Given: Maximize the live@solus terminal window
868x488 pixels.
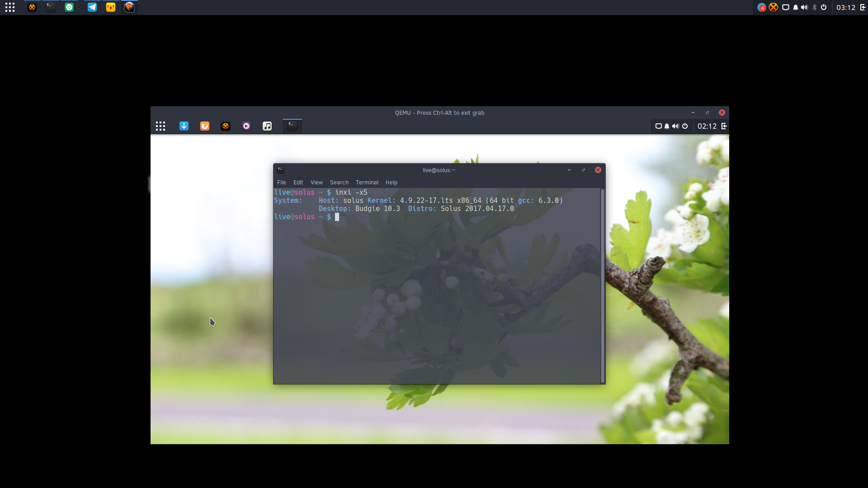Looking at the screenshot, I should click(584, 170).
